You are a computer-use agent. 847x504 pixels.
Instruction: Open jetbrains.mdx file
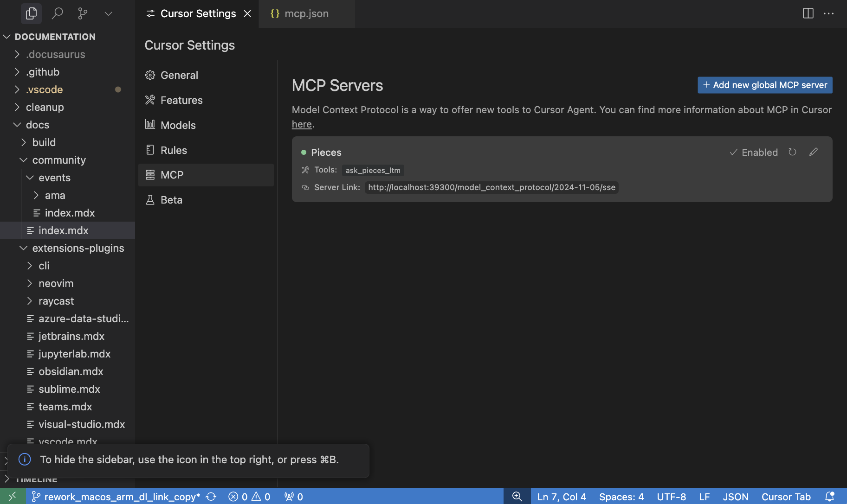67,336
